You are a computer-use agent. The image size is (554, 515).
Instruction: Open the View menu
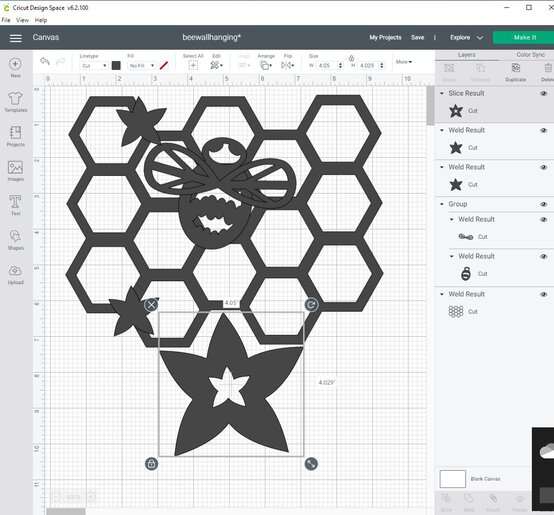(22, 20)
